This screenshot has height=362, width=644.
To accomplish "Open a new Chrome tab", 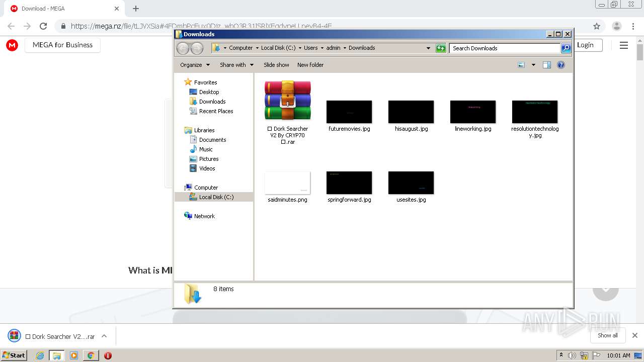I will click(135, 9).
